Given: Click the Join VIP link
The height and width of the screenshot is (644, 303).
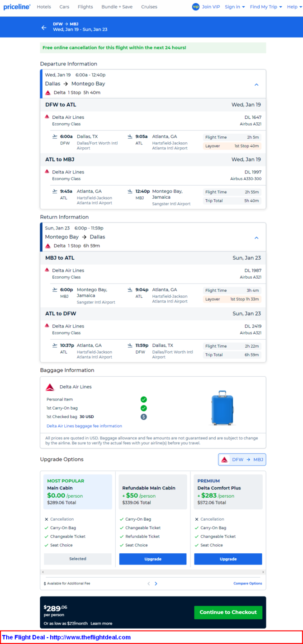Looking at the screenshot, I should [211, 7].
